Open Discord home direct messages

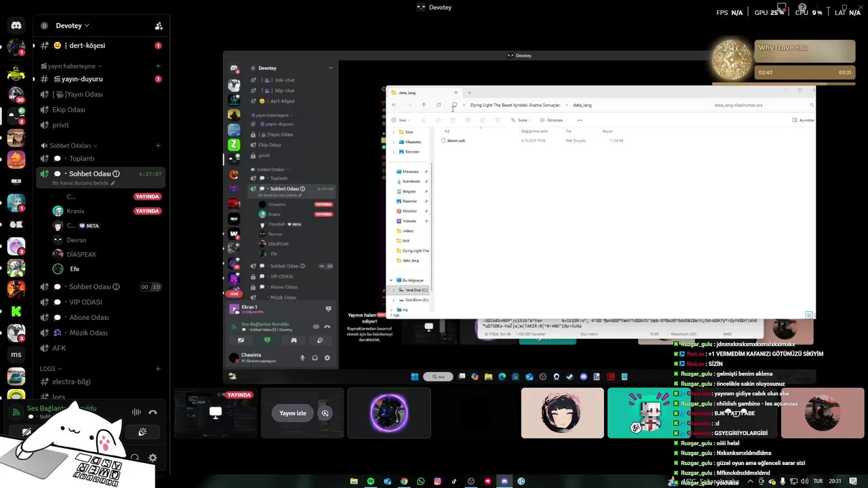[x=16, y=26]
